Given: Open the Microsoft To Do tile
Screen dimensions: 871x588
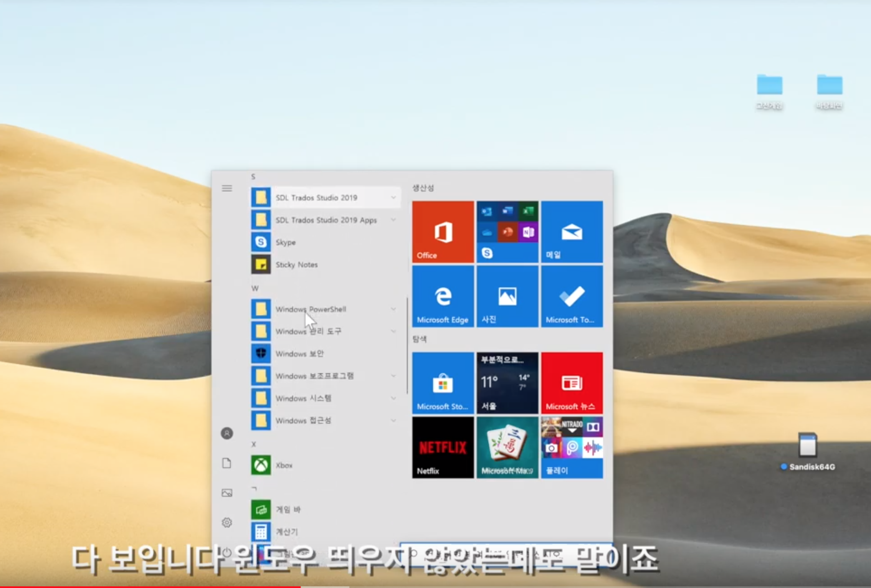Looking at the screenshot, I should click(572, 297).
